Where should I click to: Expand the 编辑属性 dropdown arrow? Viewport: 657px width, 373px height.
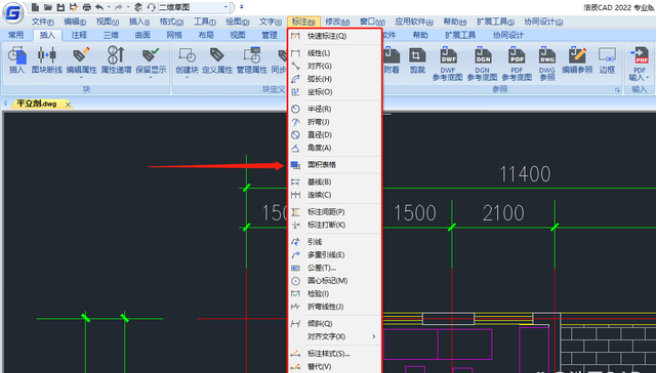coord(81,78)
